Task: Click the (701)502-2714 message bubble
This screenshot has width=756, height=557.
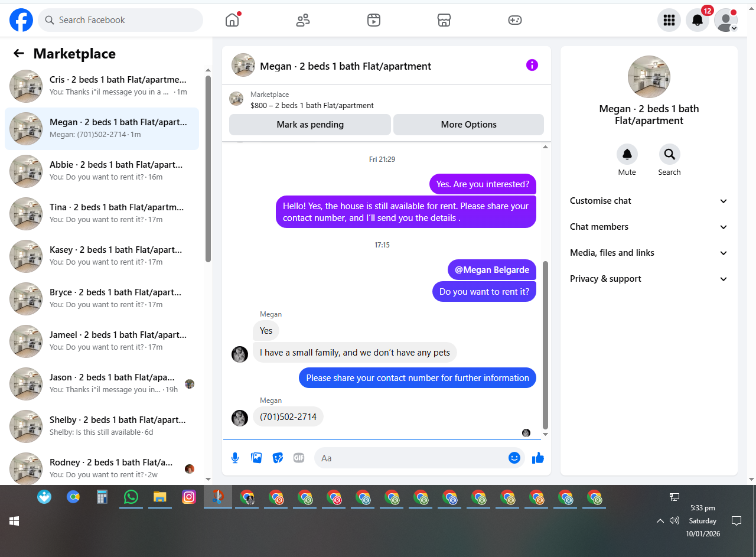Action: coord(288,417)
